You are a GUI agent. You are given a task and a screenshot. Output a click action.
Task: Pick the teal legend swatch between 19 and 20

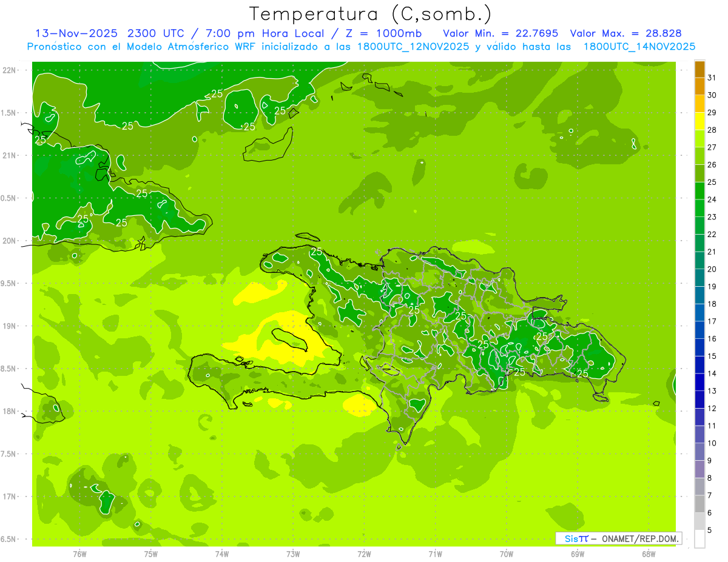tap(699, 278)
